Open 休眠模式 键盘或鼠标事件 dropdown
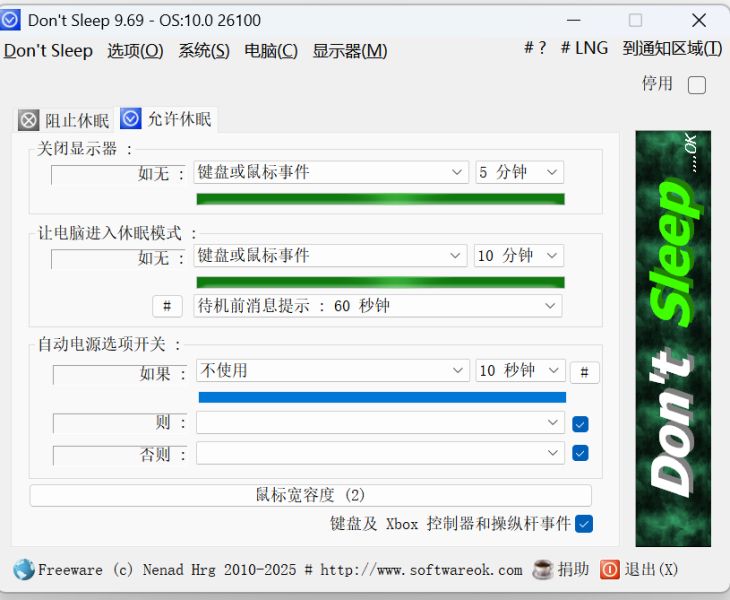 pyautogui.click(x=330, y=256)
